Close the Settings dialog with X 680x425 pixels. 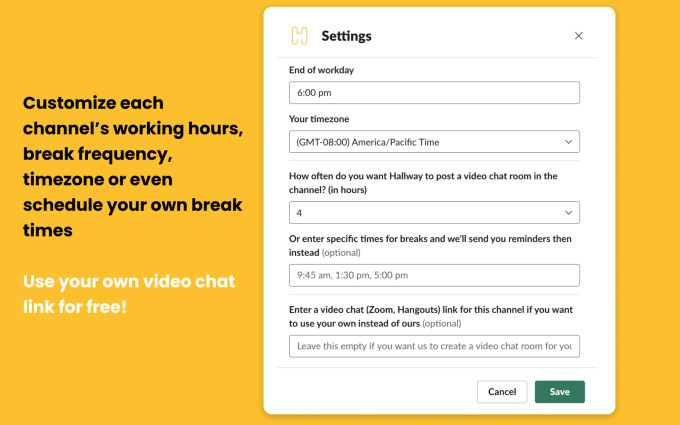click(x=578, y=36)
